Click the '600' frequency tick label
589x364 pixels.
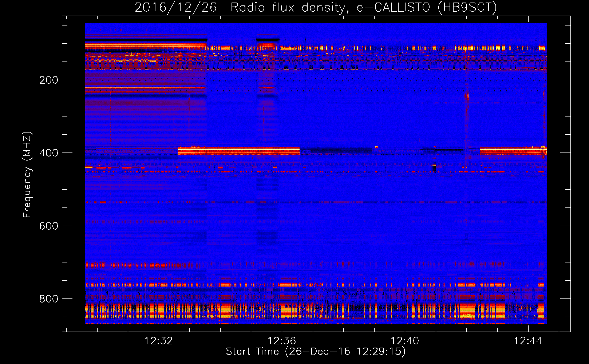coord(49,226)
